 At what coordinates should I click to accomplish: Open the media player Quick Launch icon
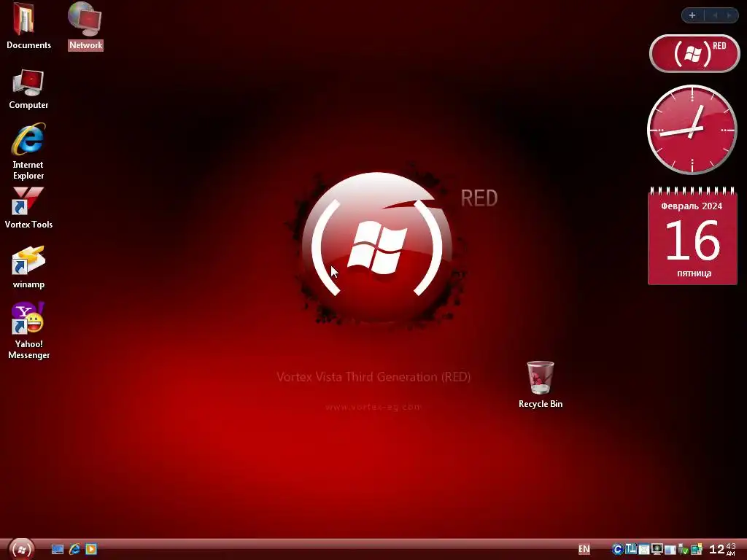point(91,549)
